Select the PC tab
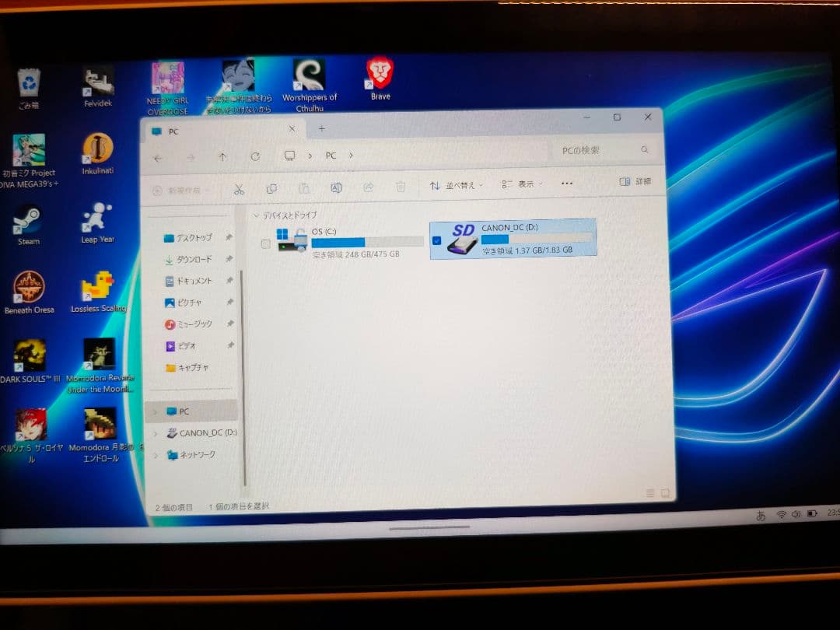The width and height of the screenshot is (840, 630). (x=218, y=131)
